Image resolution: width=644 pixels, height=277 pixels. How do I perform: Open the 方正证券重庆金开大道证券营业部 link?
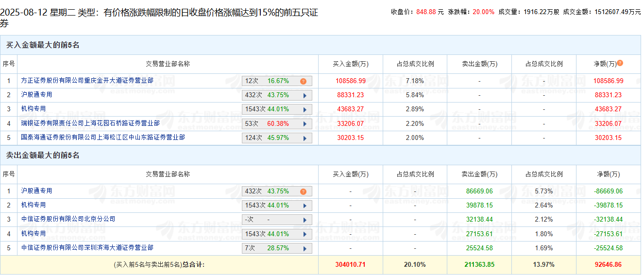(87, 81)
